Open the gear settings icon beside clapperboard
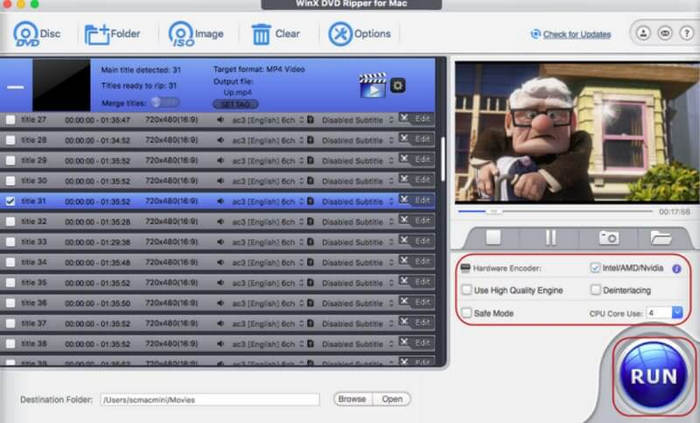Image resolution: width=700 pixels, height=423 pixels. click(398, 85)
